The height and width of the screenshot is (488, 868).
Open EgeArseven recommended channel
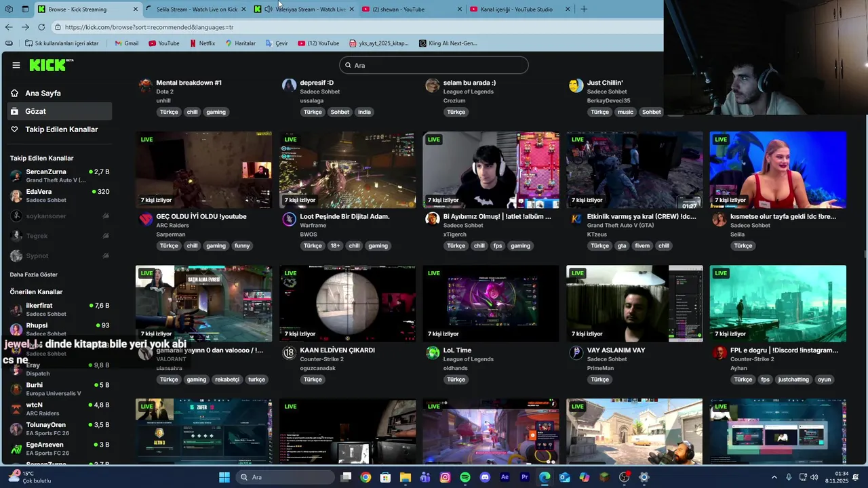coord(60,449)
